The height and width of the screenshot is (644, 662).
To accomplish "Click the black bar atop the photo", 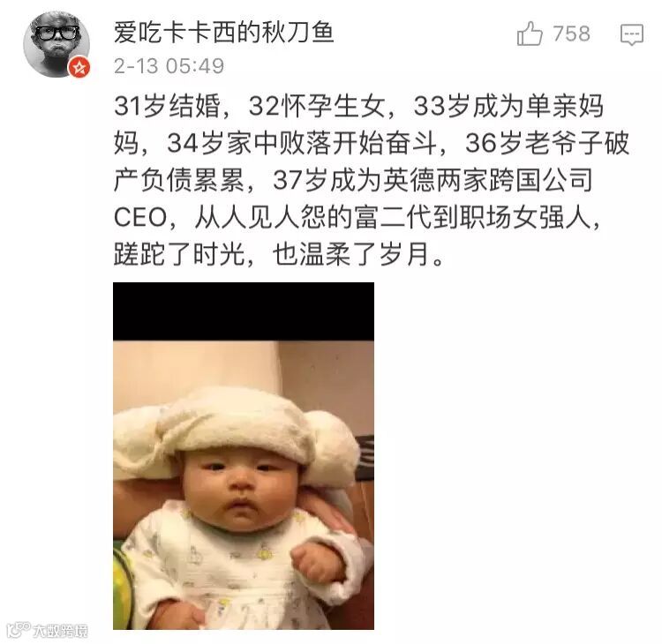I will (x=244, y=311).
